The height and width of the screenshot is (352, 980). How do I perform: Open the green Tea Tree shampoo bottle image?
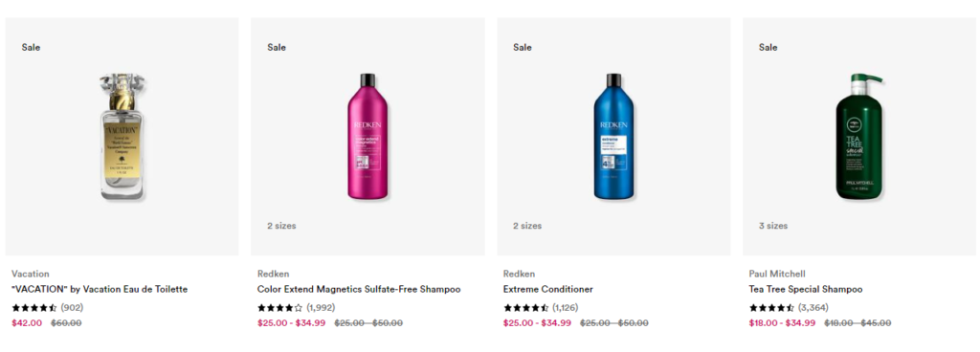point(859,137)
